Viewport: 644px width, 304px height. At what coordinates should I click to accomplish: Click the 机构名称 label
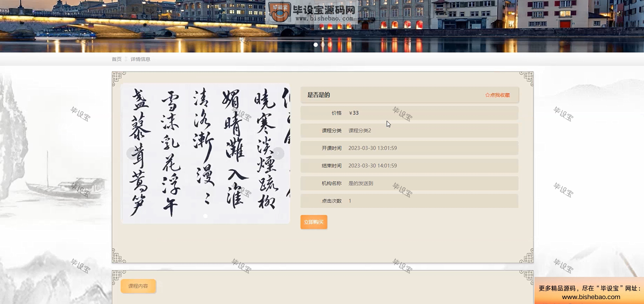coord(331,183)
